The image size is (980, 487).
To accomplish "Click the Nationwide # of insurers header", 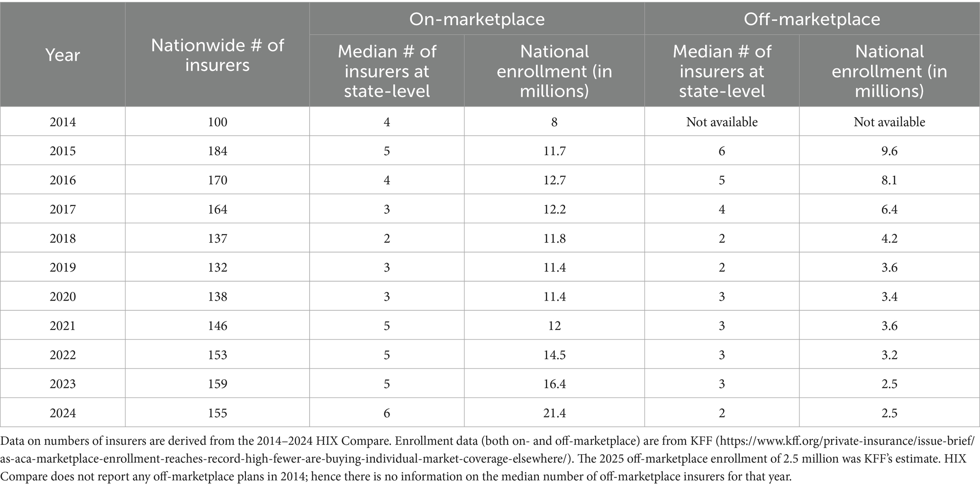I will coord(217,55).
